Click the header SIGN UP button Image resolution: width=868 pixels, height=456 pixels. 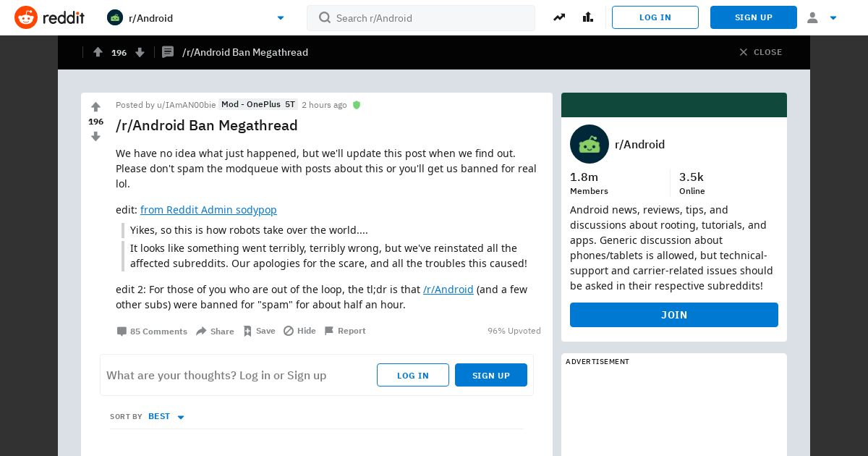(x=754, y=17)
